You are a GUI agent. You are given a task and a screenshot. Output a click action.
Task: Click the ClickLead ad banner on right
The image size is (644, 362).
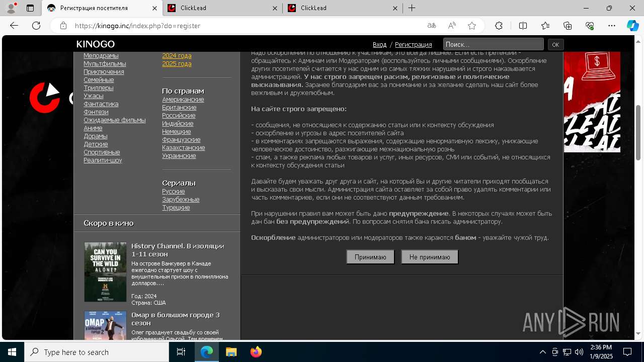pos(592,102)
